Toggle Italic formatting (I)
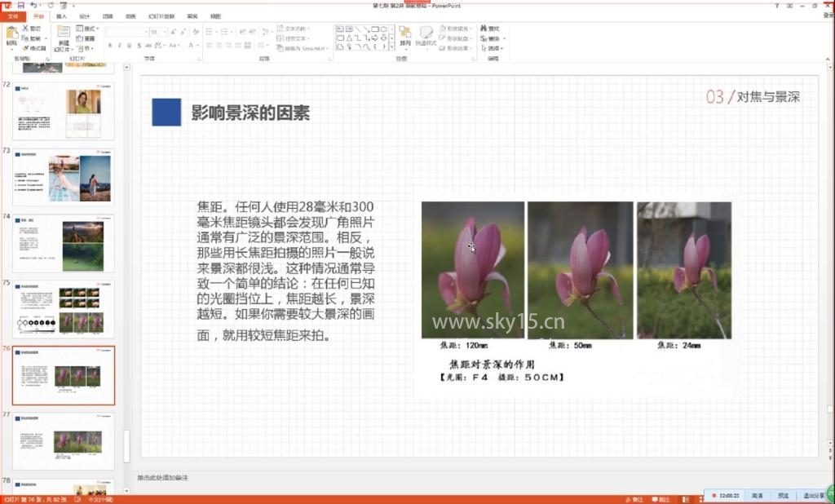This screenshot has width=835, height=504. coord(119,46)
